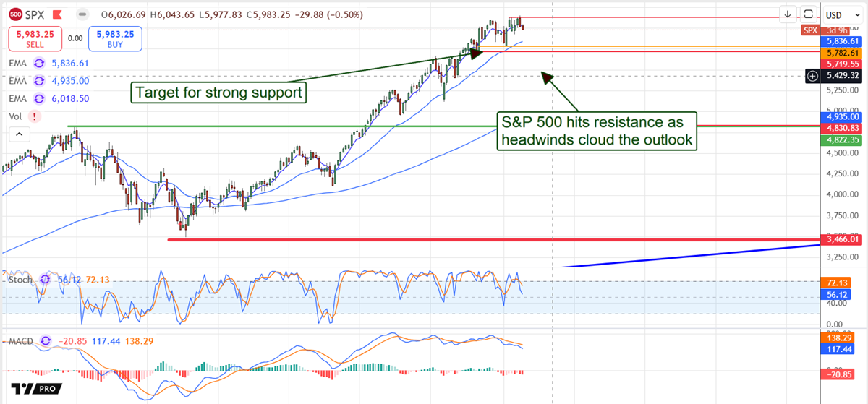Click the plus icon at price 5,429.32
The image size is (868, 404).
click(812, 75)
